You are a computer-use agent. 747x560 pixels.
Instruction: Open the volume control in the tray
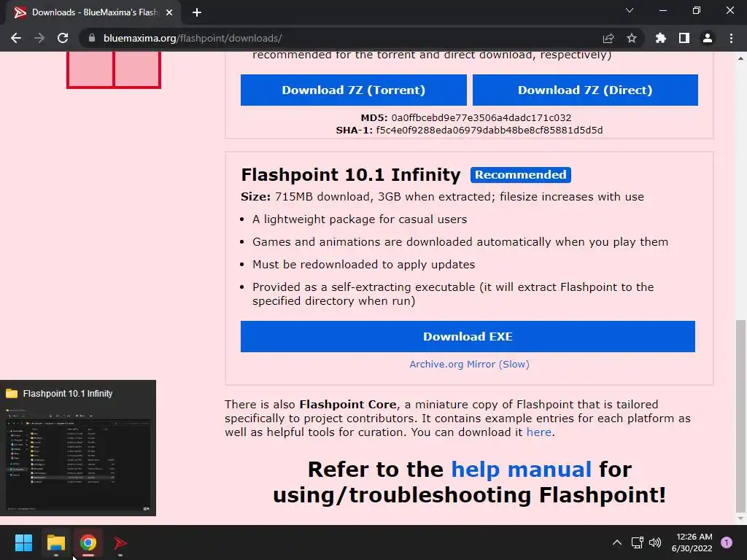[x=655, y=542]
